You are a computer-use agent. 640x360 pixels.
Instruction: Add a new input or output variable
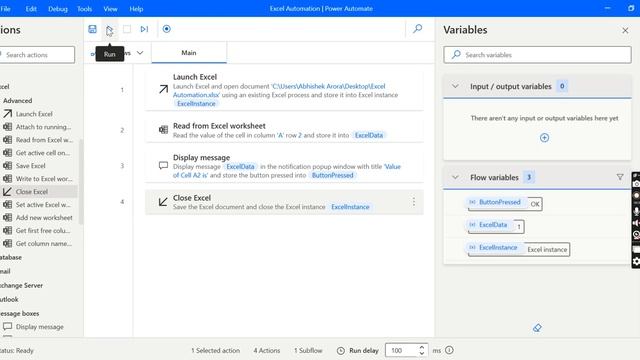tap(544, 138)
